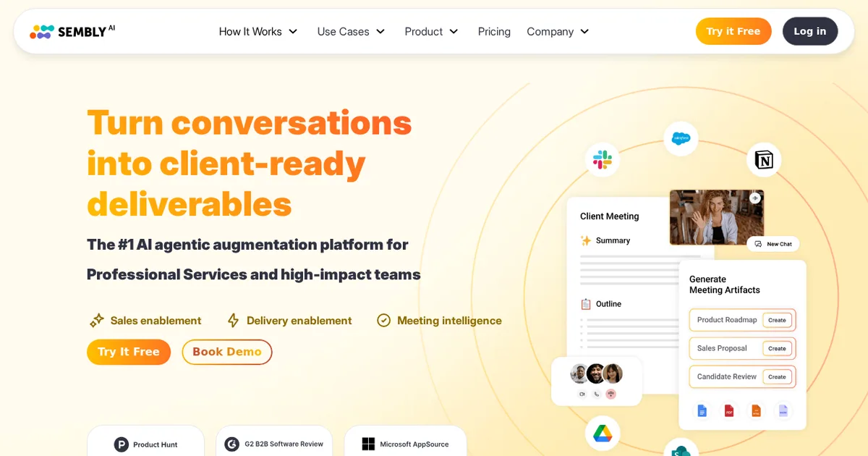Open the Microsoft AppSource badge

(405, 441)
